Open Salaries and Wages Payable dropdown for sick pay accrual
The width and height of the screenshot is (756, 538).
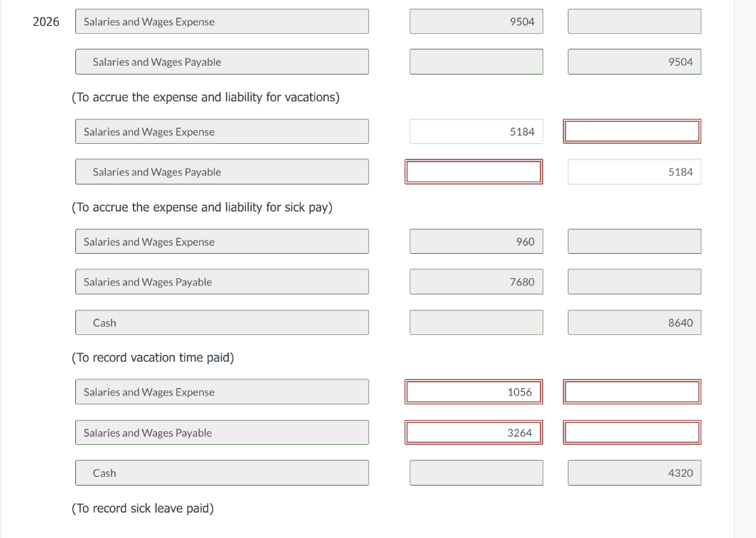221,172
